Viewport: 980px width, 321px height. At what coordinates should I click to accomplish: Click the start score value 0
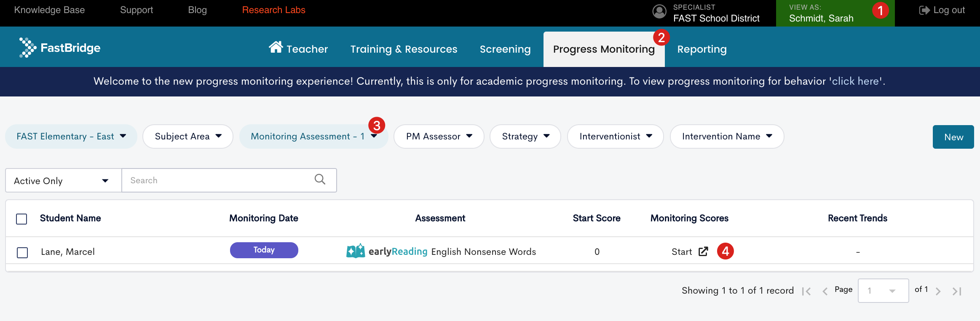click(x=597, y=252)
